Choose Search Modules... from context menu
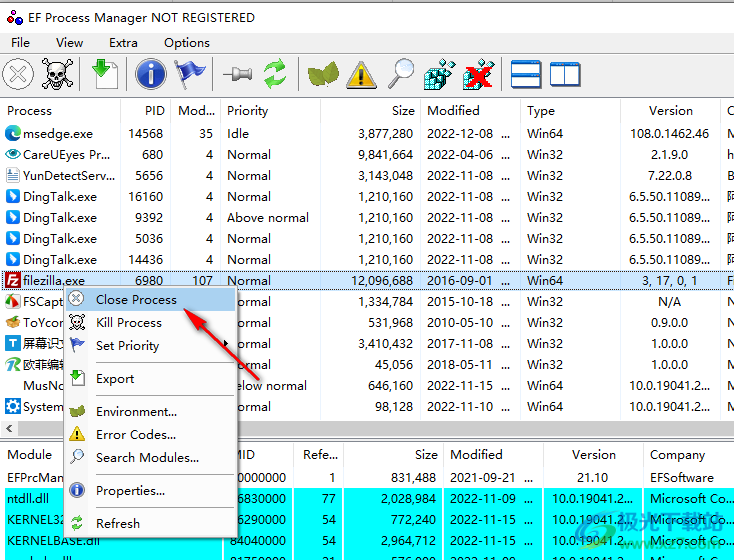 151,457
